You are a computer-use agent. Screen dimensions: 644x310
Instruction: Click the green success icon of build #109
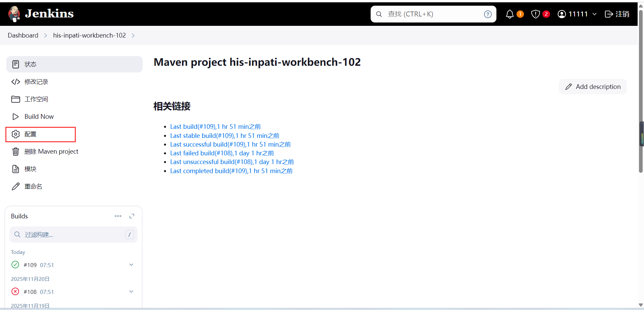point(15,265)
